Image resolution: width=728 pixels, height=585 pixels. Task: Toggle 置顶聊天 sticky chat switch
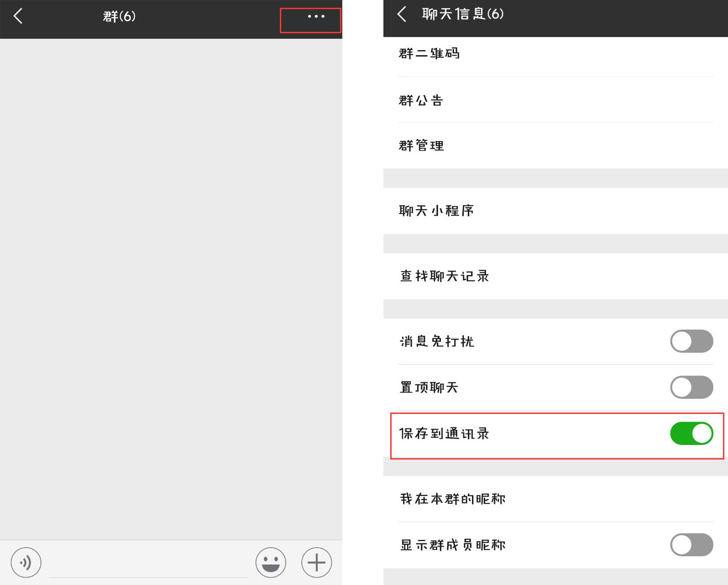tap(691, 387)
